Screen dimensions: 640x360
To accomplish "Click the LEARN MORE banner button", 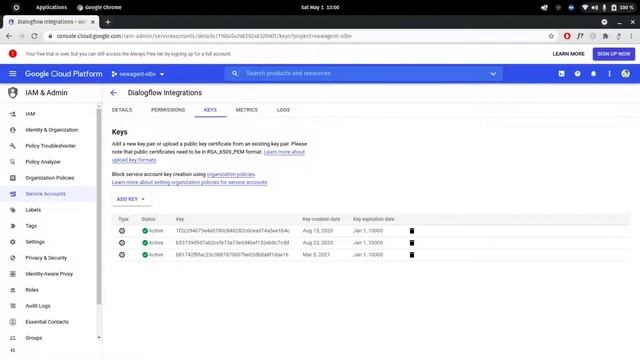I will (x=568, y=54).
